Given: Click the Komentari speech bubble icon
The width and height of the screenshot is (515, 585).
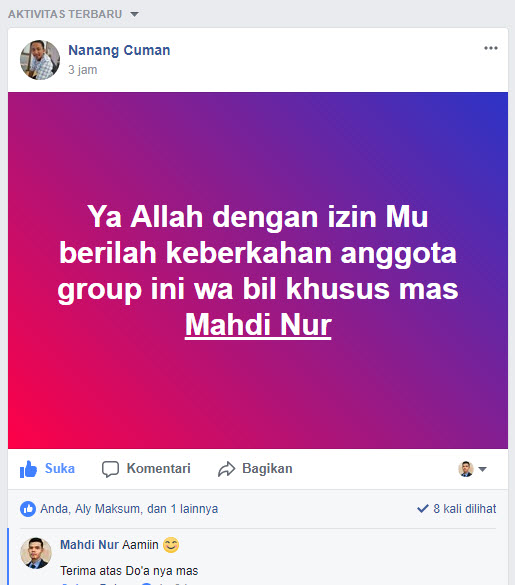Looking at the screenshot, I should tap(110, 469).
